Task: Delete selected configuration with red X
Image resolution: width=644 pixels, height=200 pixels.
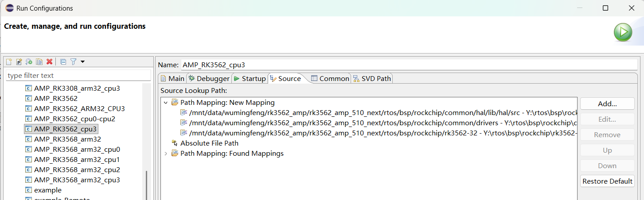Action: 50,62
